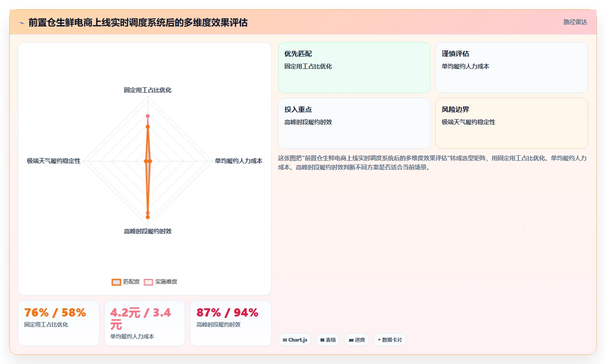Select the 数据卡片 tag chip
This screenshot has width=606, height=364.
tap(390, 340)
